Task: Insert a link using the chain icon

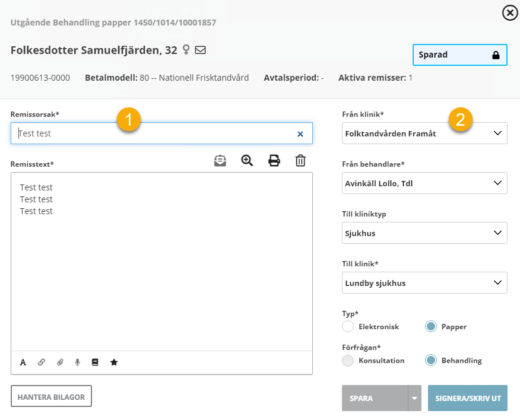Action: tap(42, 362)
